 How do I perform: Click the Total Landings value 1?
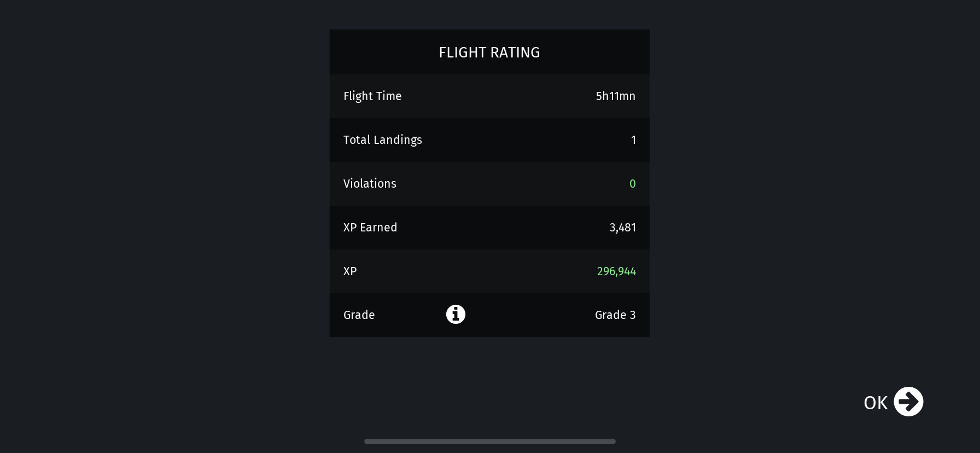pos(633,140)
